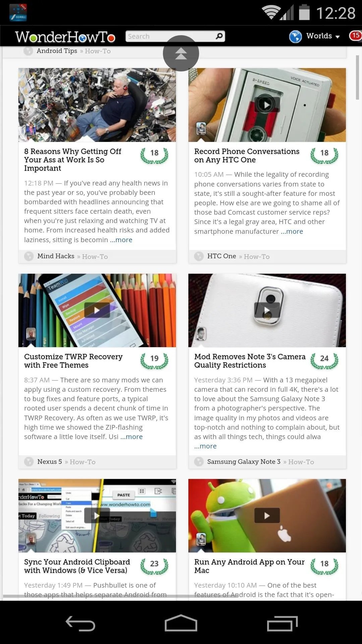
Task: Tap the Android back navigation button
Action: 80,624
